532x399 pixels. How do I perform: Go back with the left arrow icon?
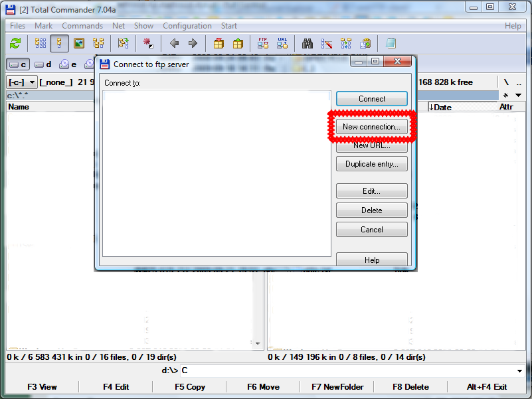pyautogui.click(x=174, y=43)
